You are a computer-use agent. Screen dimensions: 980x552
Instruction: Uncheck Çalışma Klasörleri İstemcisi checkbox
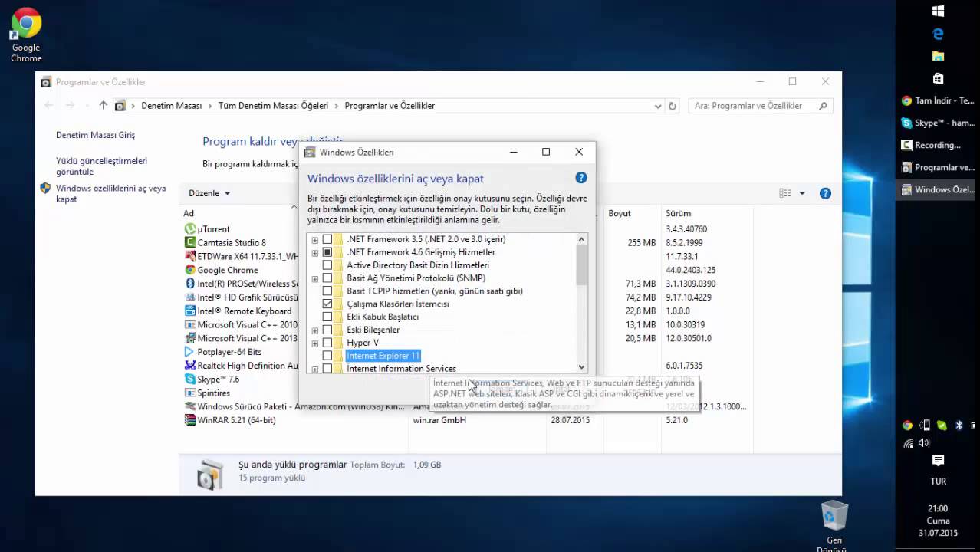point(327,304)
